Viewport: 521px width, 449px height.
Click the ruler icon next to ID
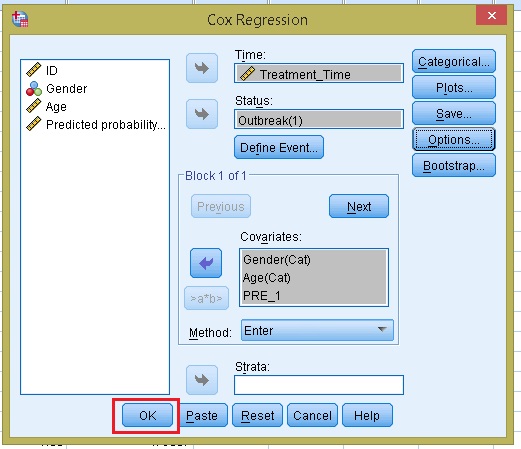click(x=34, y=70)
